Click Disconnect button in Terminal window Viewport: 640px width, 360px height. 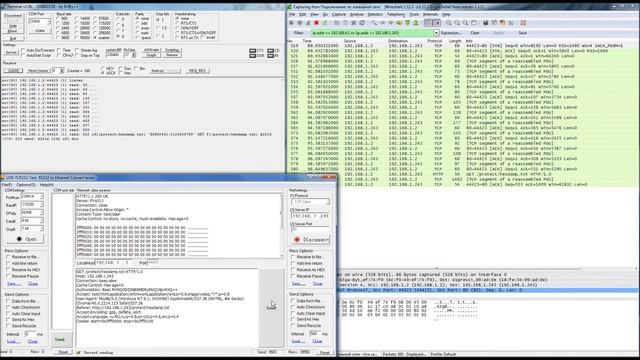[13, 16]
